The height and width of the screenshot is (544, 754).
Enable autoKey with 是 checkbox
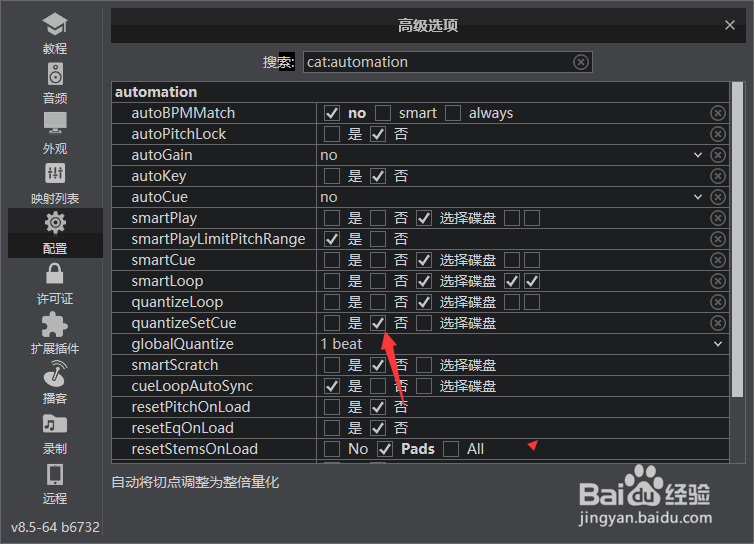(x=332, y=176)
